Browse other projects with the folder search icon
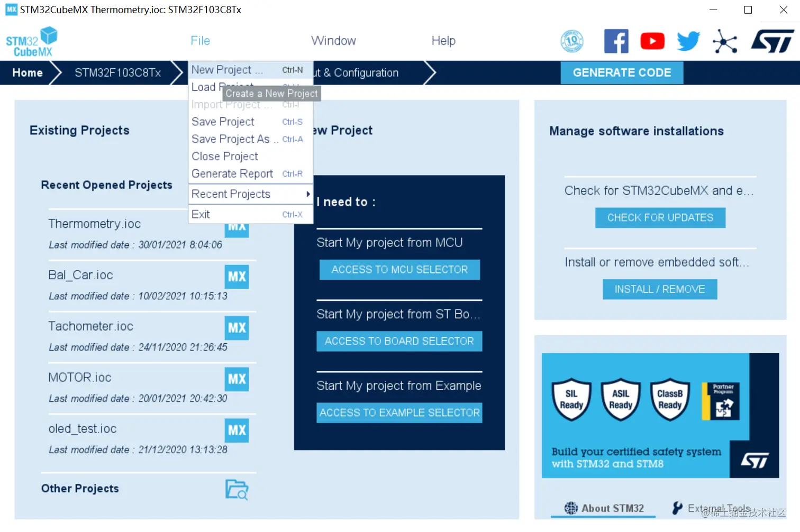 coord(237,490)
